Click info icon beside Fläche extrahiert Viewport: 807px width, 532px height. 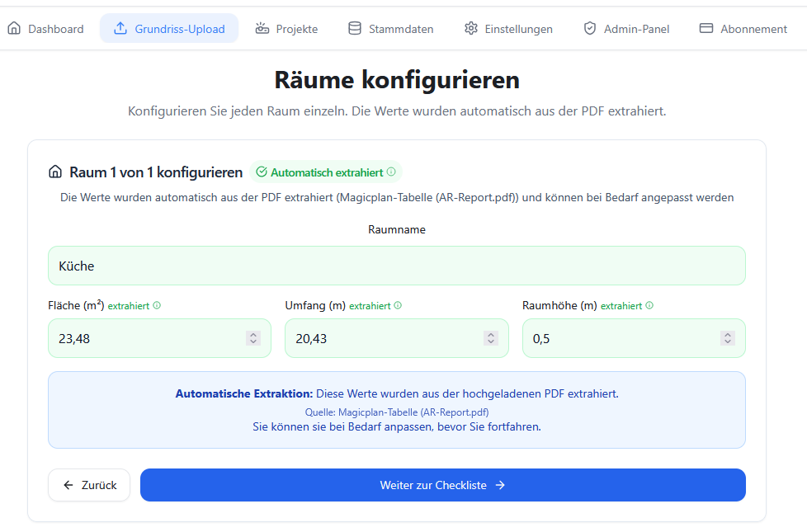157,305
